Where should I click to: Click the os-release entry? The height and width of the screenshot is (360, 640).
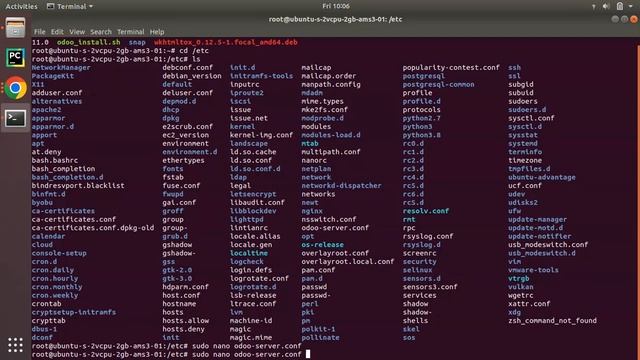coord(322,245)
